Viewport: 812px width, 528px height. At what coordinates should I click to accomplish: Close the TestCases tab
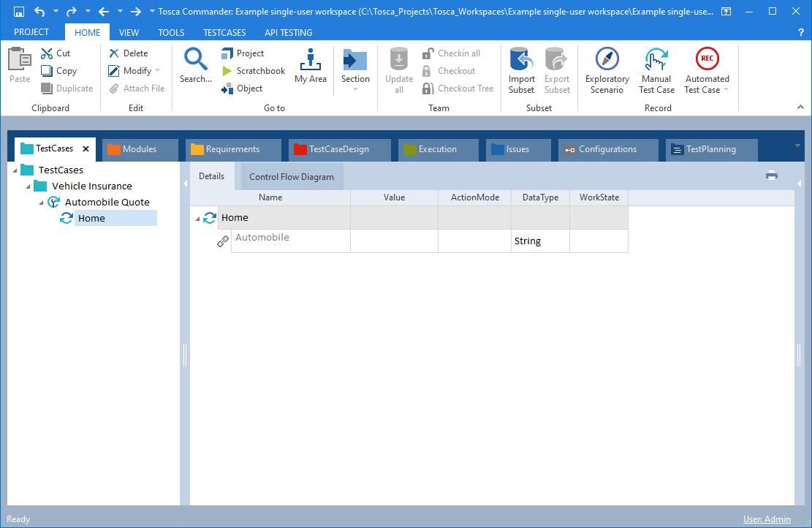[x=86, y=149]
